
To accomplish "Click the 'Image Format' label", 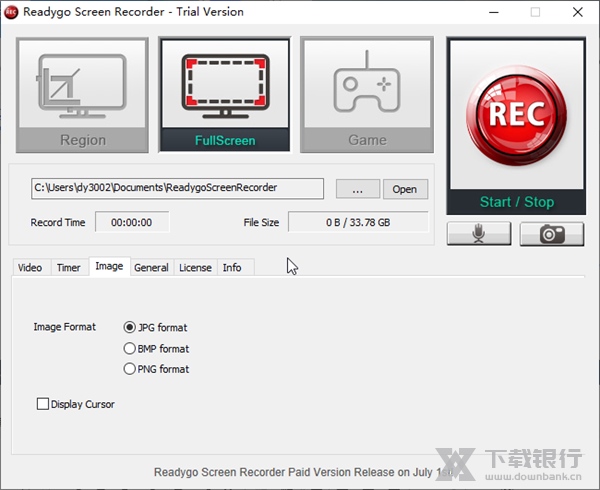I will point(65,327).
